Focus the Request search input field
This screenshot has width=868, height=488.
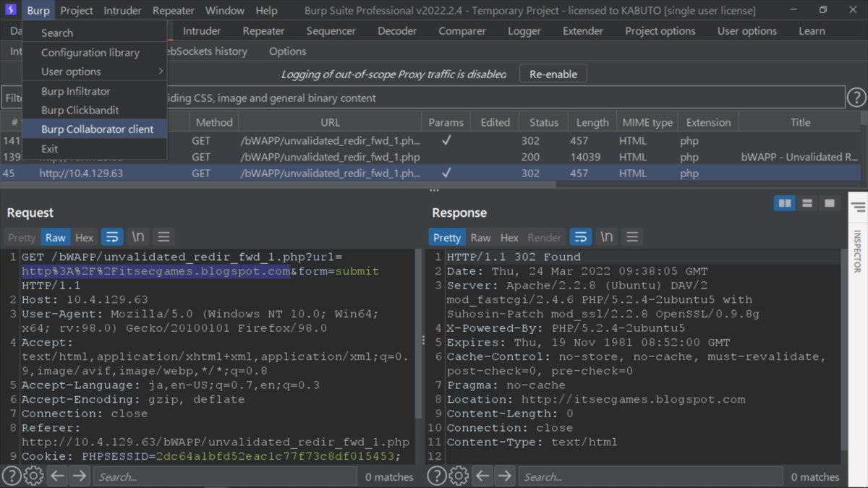point(226,476)
